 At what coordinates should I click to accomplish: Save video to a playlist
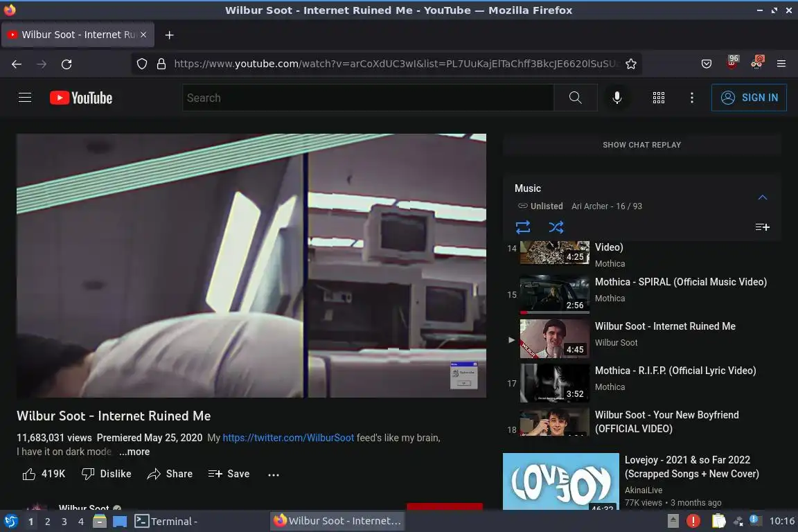[x=229, y=474]
